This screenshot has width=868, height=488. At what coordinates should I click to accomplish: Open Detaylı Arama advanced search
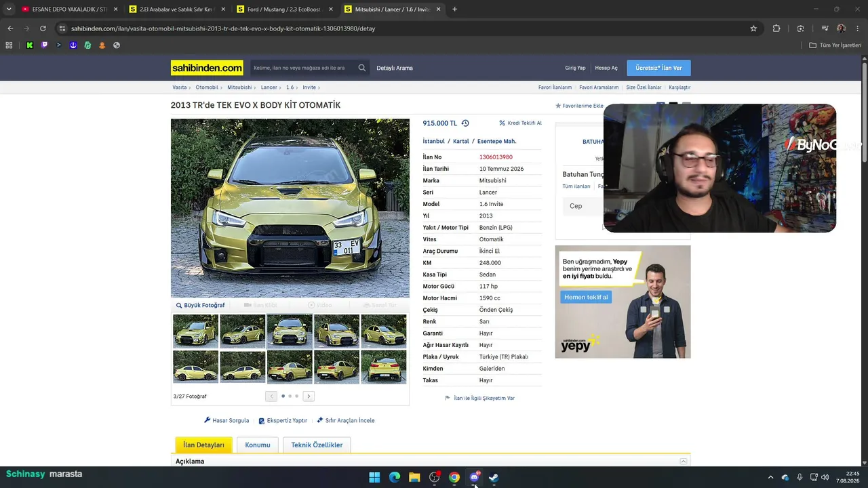[395, 68]
